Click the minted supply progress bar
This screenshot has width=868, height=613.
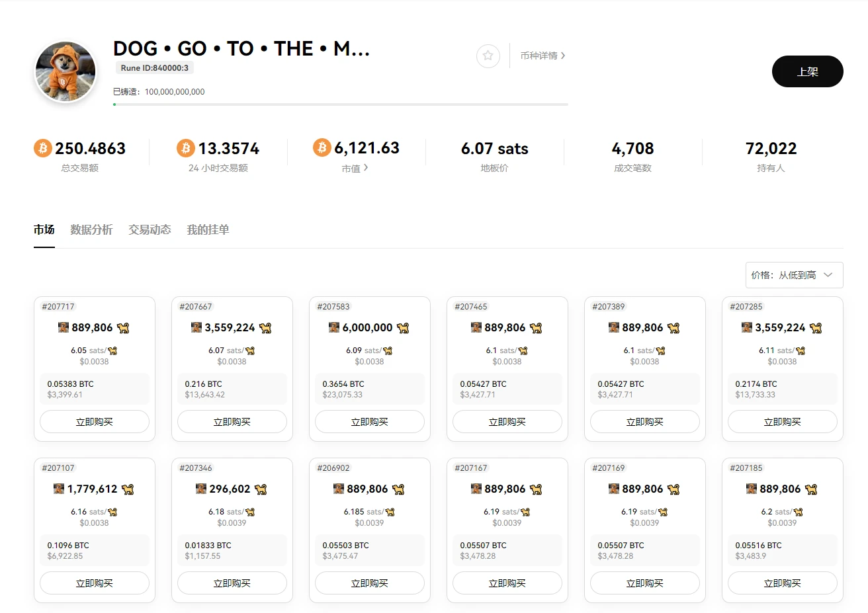(x=340, y=104)
